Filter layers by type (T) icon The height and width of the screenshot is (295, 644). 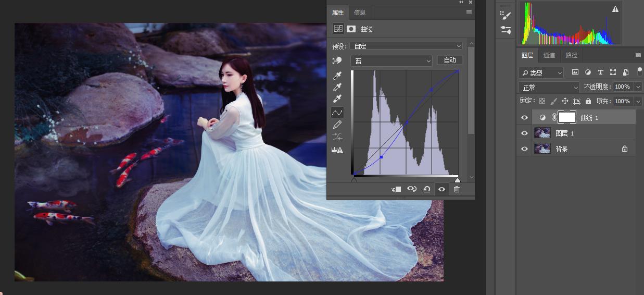600,72
